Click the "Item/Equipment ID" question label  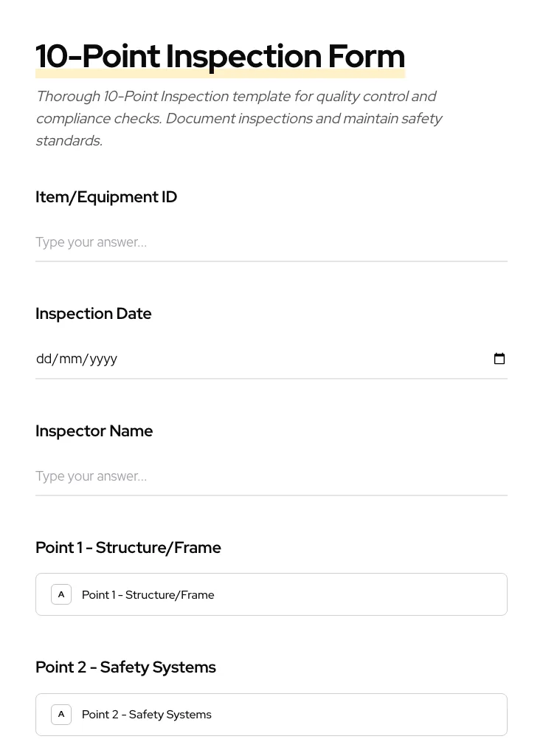click(x=106, y=197)
